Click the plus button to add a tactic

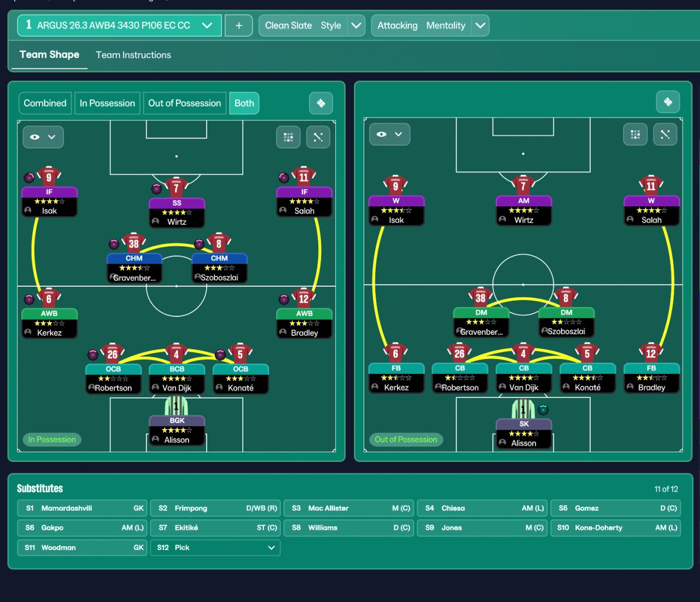(x=239, y=25)
